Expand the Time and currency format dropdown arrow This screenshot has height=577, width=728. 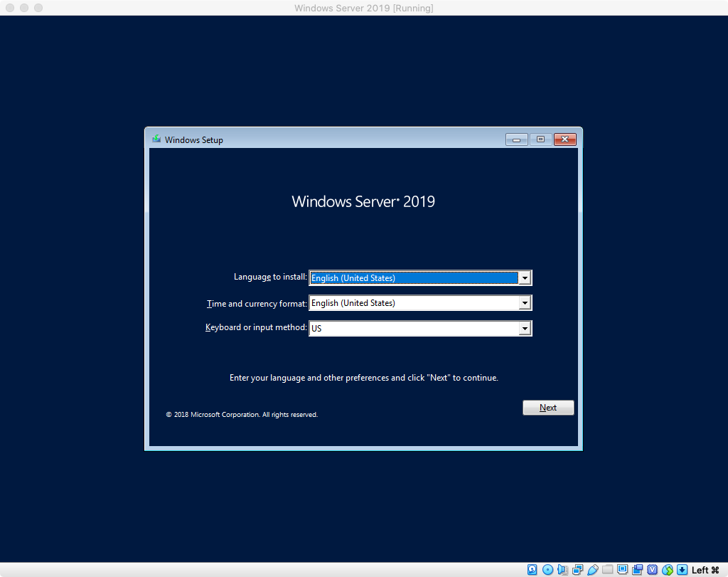(x=525, y=303)
